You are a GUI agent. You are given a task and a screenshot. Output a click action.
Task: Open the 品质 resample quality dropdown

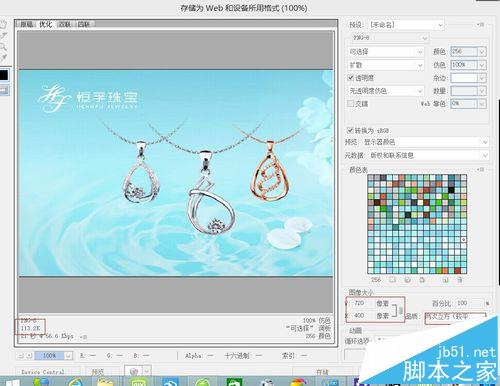coord(456,316)
